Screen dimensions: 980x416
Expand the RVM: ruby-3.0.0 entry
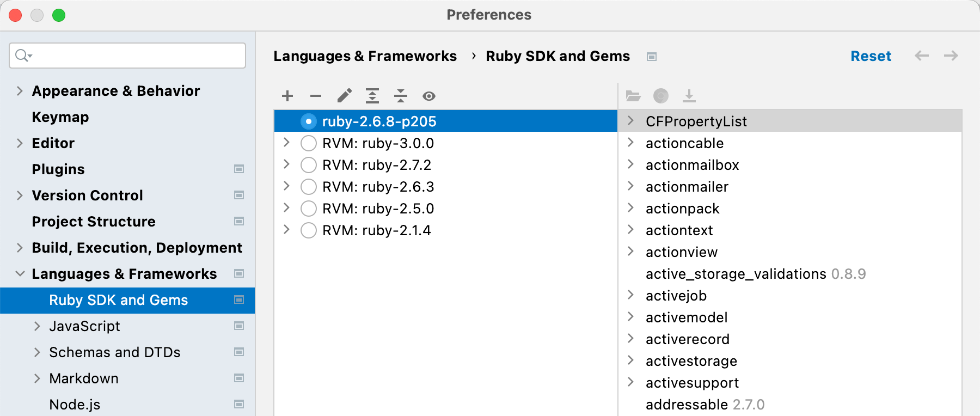point(286,143)
